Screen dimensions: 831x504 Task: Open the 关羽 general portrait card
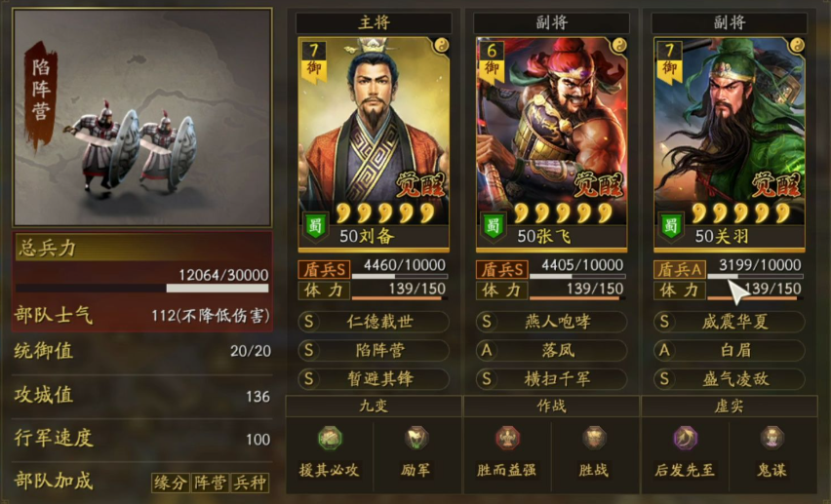coord(730,143)
